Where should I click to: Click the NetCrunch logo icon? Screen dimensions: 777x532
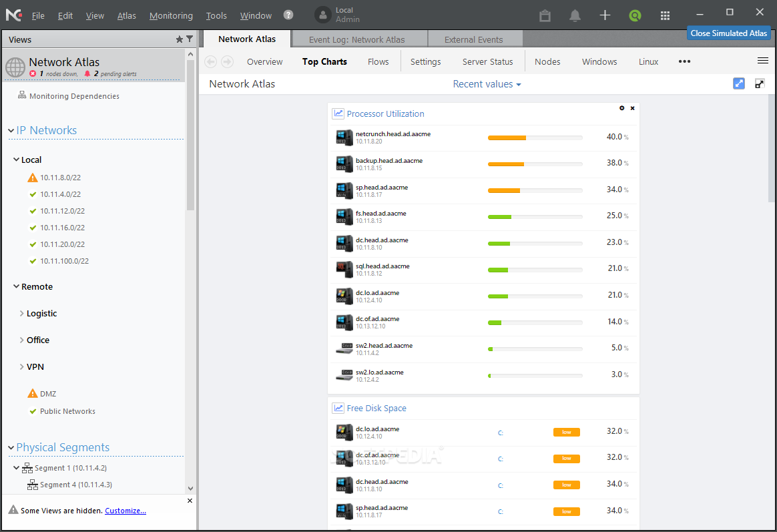point(13,15)
